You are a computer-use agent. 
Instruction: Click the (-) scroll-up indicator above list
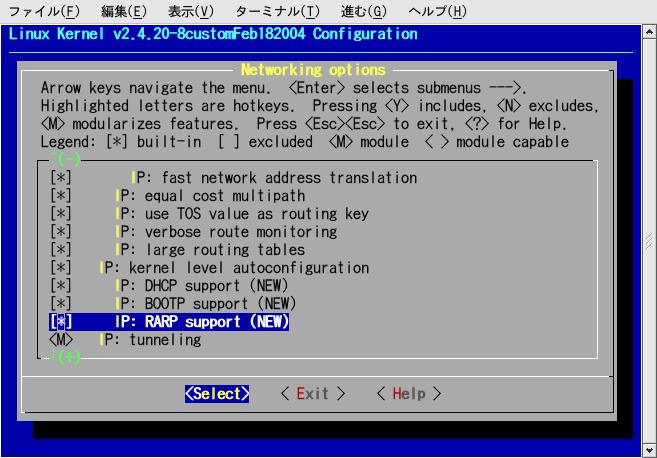click(x=66, y=159)
